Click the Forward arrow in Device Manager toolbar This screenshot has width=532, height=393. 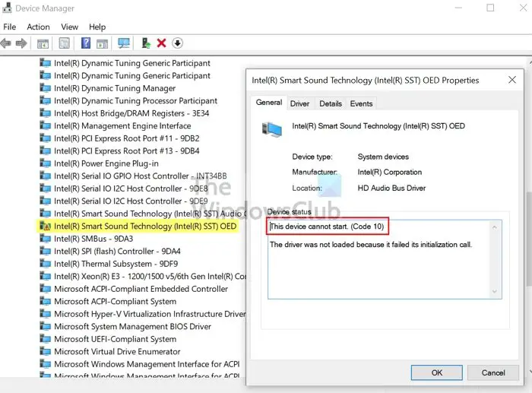click(21, 43)
